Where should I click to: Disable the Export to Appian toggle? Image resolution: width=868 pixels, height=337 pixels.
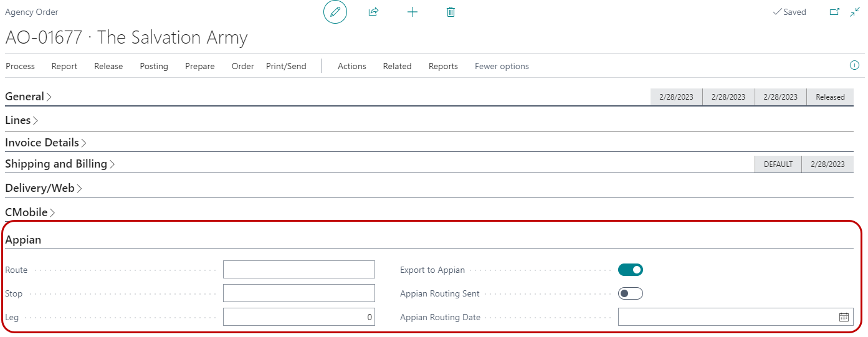tap(630, 270)
